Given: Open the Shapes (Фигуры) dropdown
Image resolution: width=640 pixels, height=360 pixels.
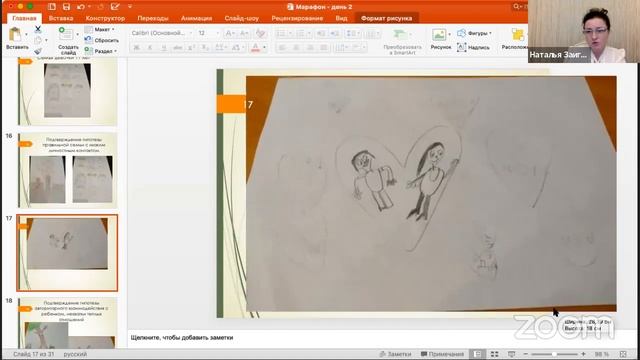Looking at the screenshot, I should pos(474,33).
